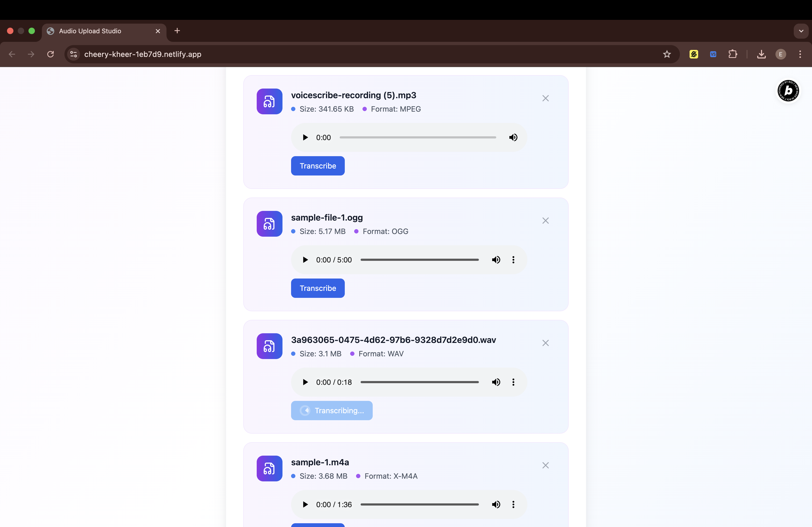Viewport: 812px width, 527px height.
Task: Open more options on the wav audio player
Action: pyautogui.click(x=513, y=382)
